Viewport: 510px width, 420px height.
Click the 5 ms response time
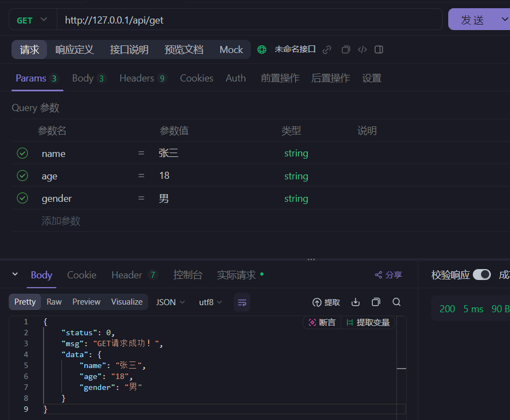[473, 309]
